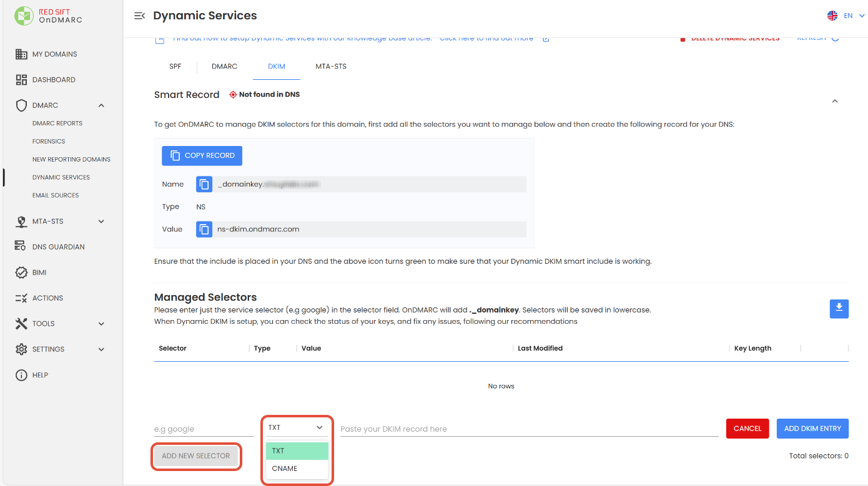
Task: Collapse the Smart Record panel
Action: [x=835, y=101]
